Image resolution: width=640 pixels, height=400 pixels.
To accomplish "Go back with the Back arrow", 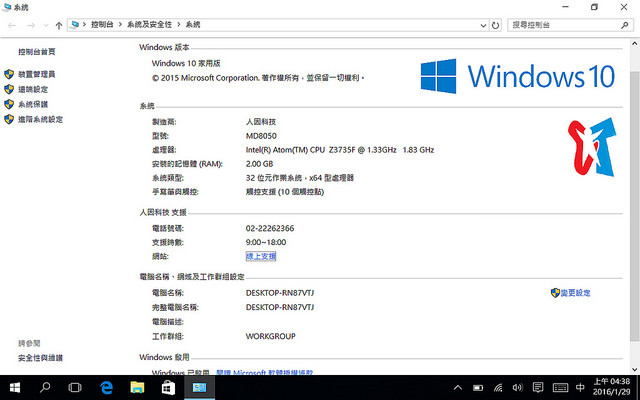I will (x=12, y=25).
